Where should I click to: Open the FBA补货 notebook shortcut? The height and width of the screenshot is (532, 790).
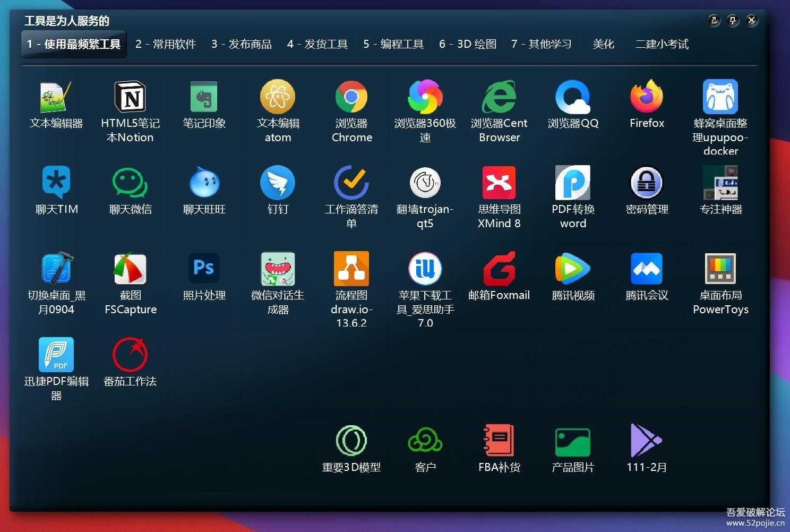pos(499,441)
